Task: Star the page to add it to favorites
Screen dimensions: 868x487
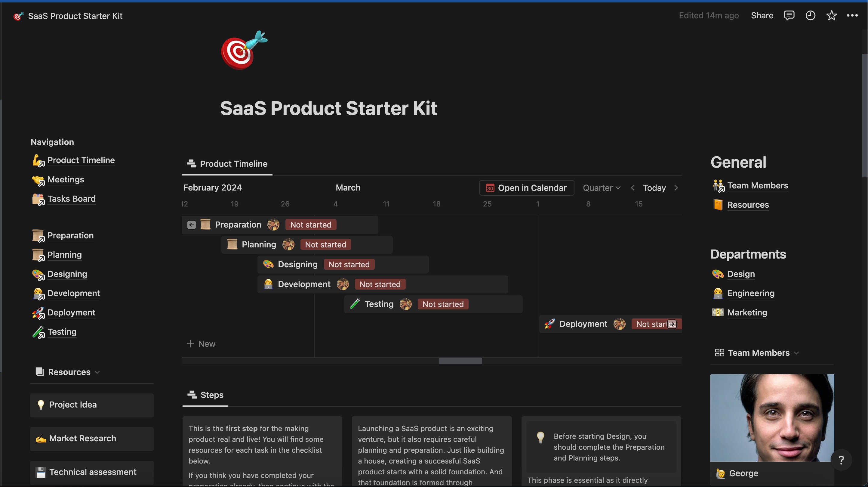Action: pyautogui.click(x=832, y=16)
